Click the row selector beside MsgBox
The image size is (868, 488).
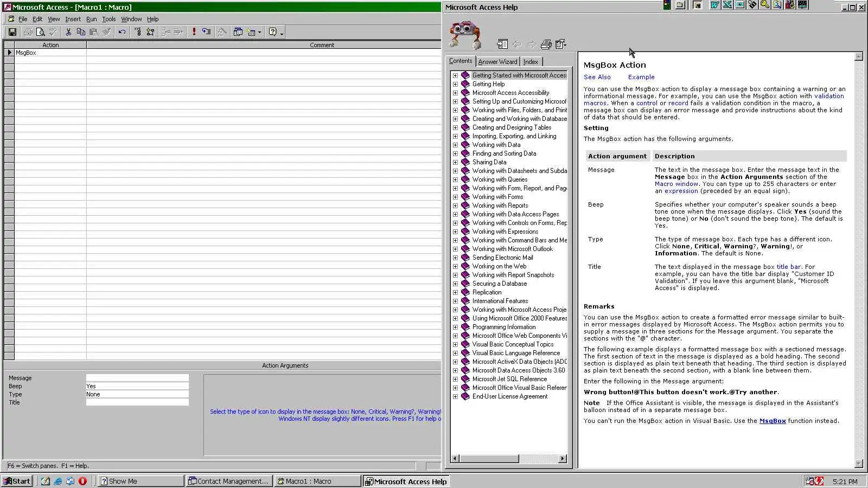pyautogui.click(x=9, y=53)
